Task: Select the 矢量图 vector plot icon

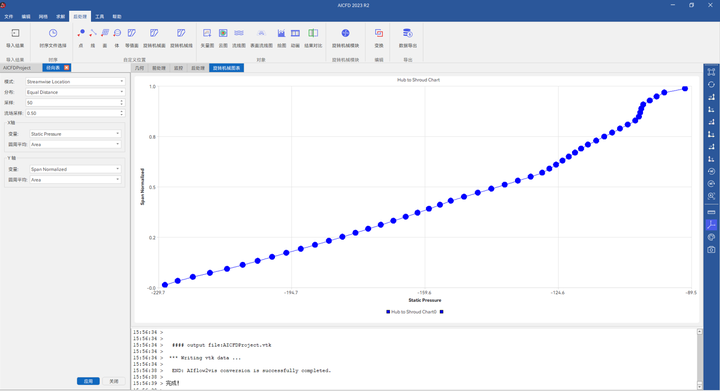Action: coord(207,33)
